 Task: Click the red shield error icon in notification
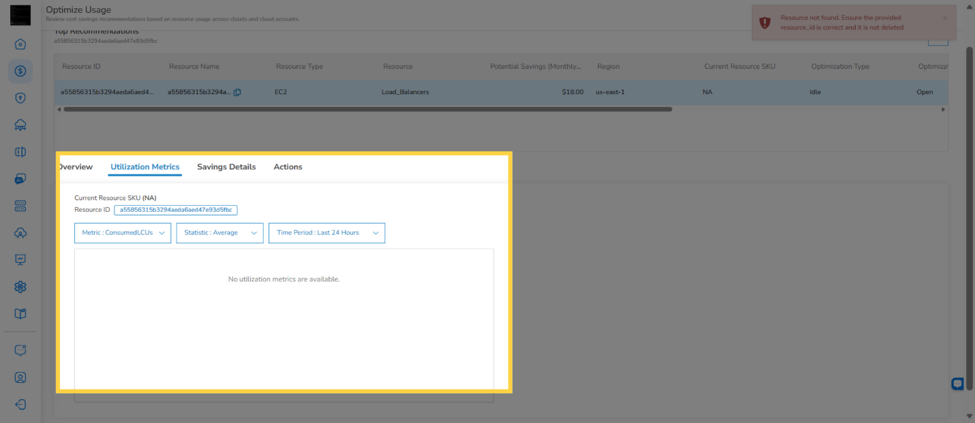(x=765, y=22)
